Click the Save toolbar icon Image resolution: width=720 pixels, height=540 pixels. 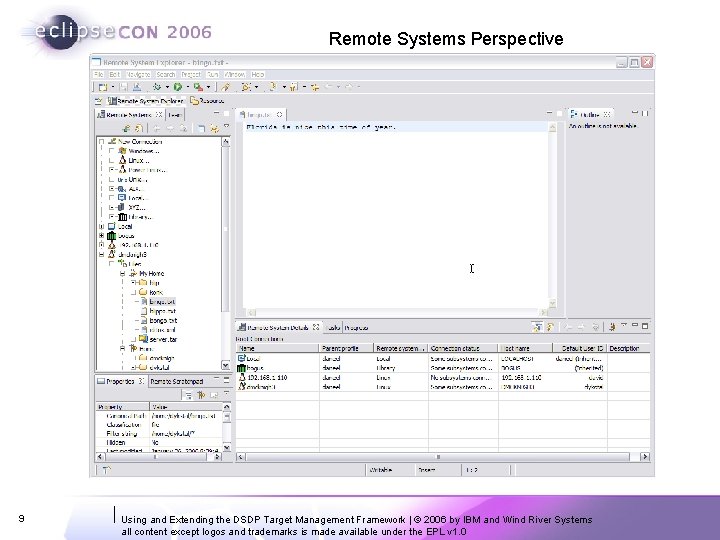coord(124,87)
